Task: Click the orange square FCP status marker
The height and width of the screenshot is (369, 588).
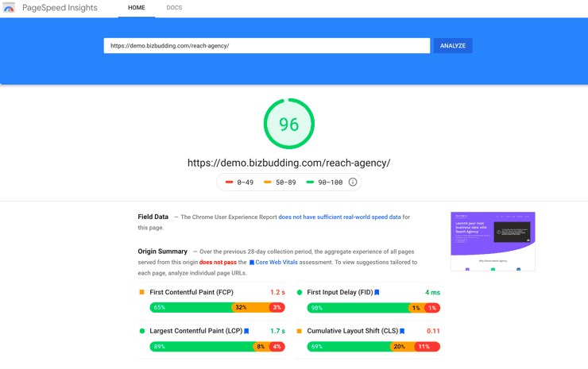Action: click(x=141, y=292)
